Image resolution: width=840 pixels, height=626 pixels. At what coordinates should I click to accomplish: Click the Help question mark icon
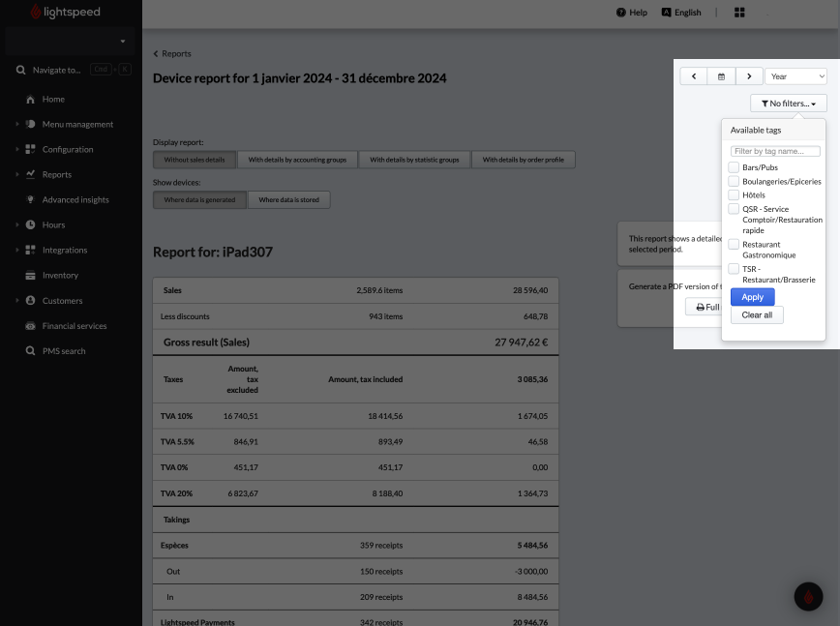point(621,13)
